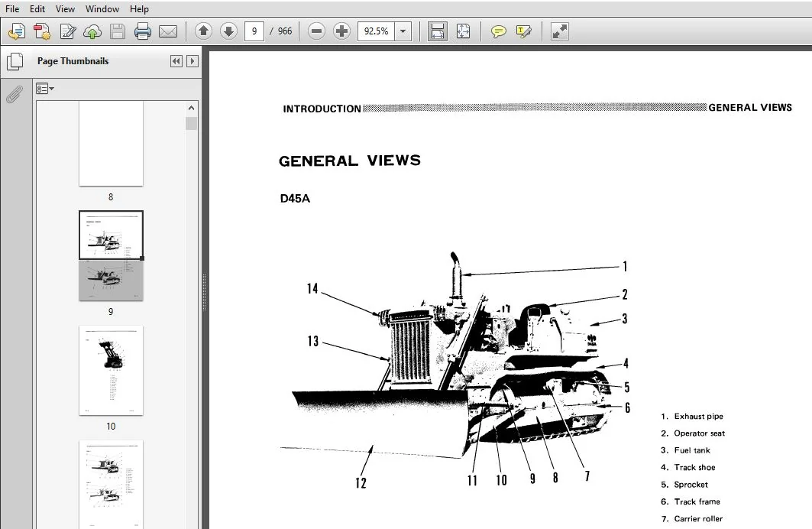Zoom out with the minus button
The image size is (812, 529).
point(316,31)
